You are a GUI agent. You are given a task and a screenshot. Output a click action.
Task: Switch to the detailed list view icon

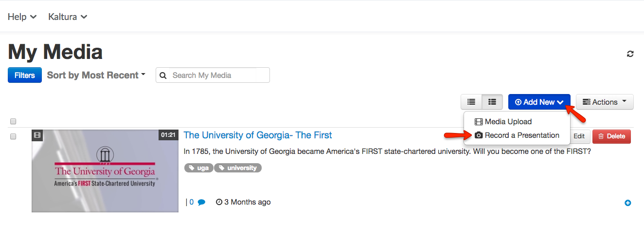point(492,102)
